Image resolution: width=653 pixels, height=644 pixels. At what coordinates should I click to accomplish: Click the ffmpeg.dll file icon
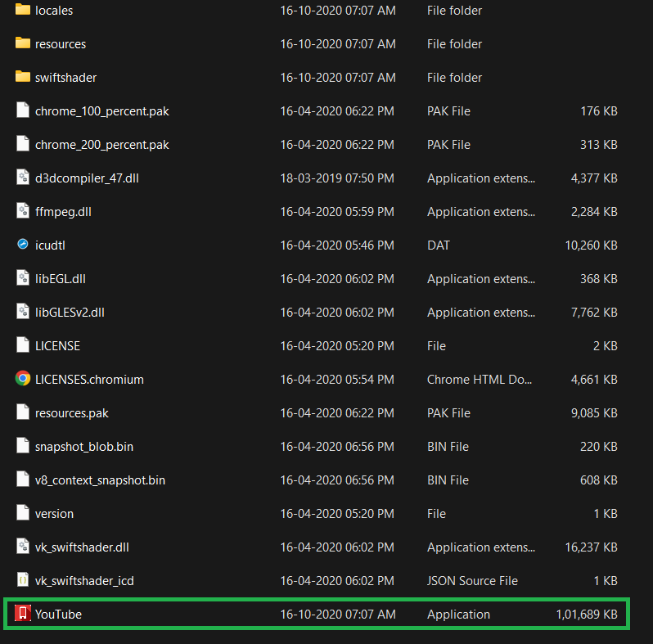[x=22, y=210]
